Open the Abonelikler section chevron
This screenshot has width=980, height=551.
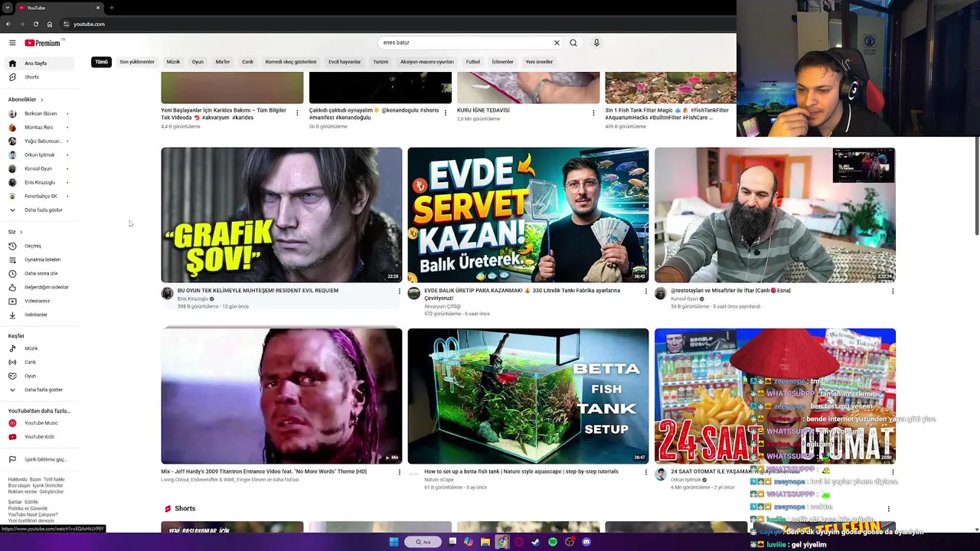point(42,99)
